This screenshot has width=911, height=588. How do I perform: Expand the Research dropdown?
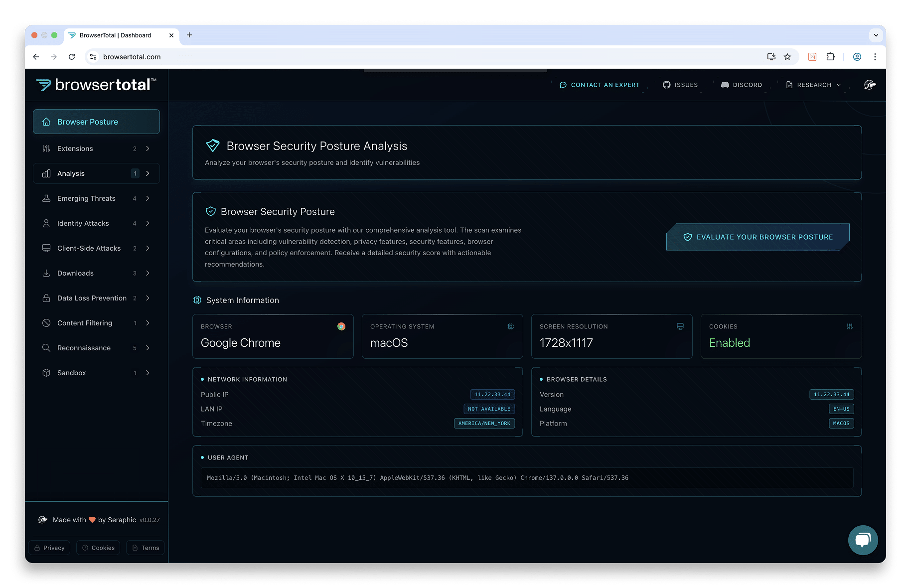(x=813, y=85)
